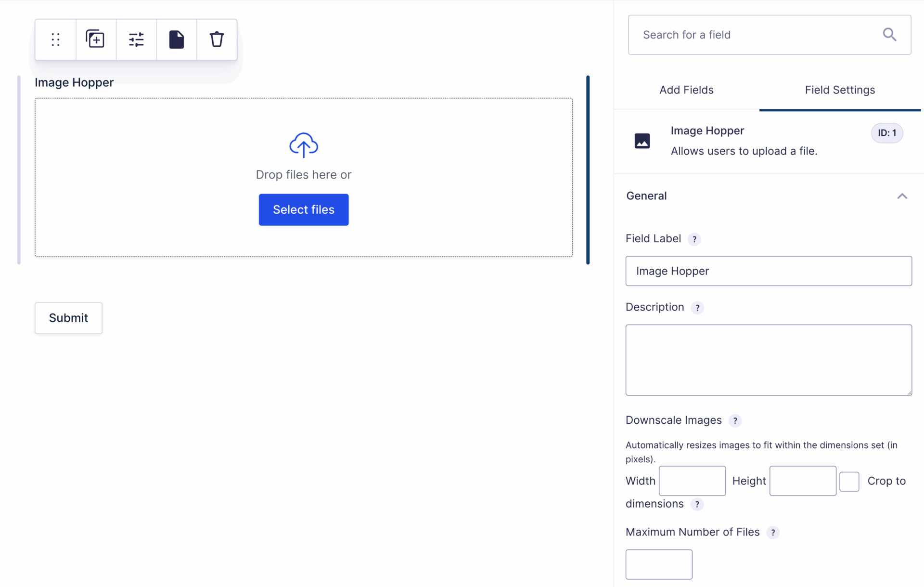Collapse the General settings section
This screenshot has width=924, height=587.
(x=902, y=196)
